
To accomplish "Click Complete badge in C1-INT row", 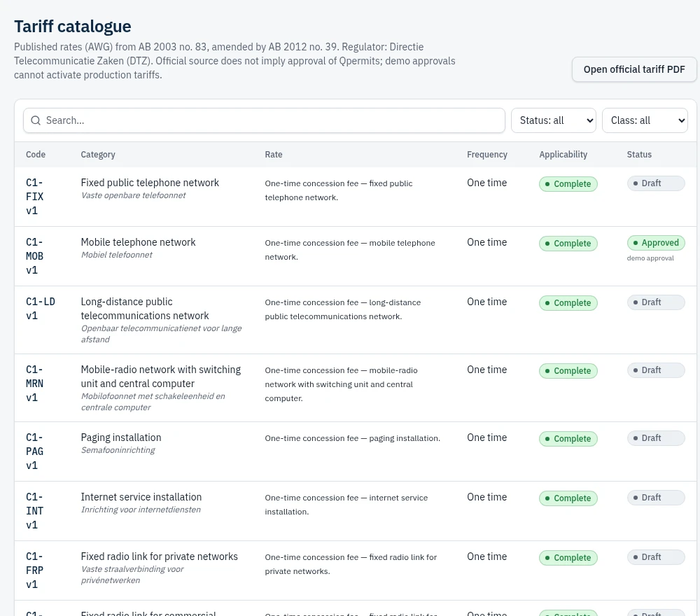I will 568,498.
